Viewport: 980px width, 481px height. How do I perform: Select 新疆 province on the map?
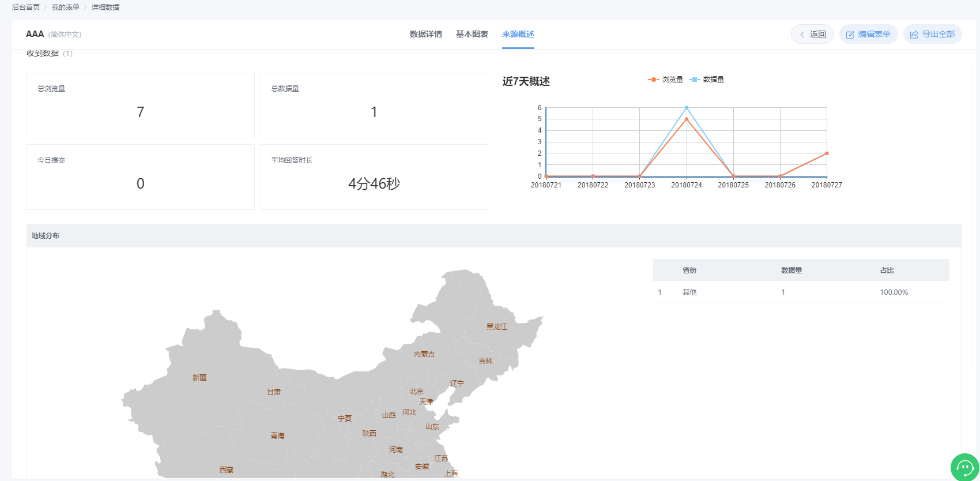click(199, 378)
